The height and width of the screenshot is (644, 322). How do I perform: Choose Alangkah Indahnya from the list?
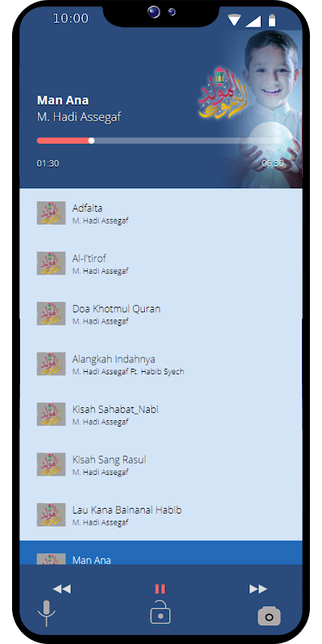click(161, 364)
